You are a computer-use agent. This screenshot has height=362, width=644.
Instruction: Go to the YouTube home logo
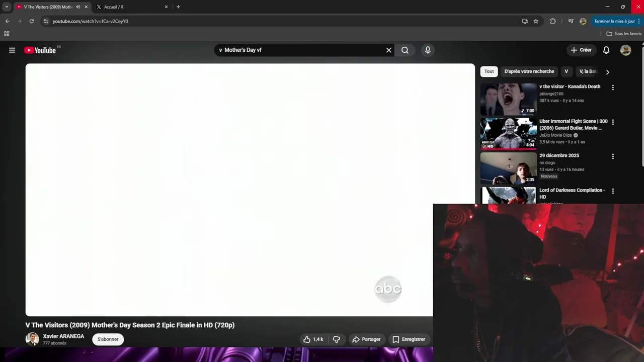click(x=40, y=50)
